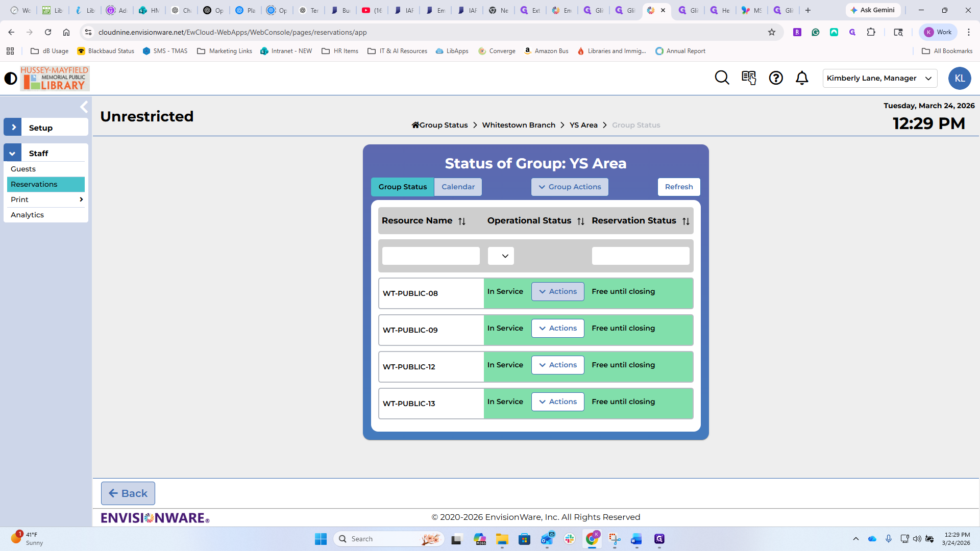This screenshot has width=980, height=551.
Task: Sort by Reservation Status column arrows
Action: pyautogui.click(x=685, y=221)
